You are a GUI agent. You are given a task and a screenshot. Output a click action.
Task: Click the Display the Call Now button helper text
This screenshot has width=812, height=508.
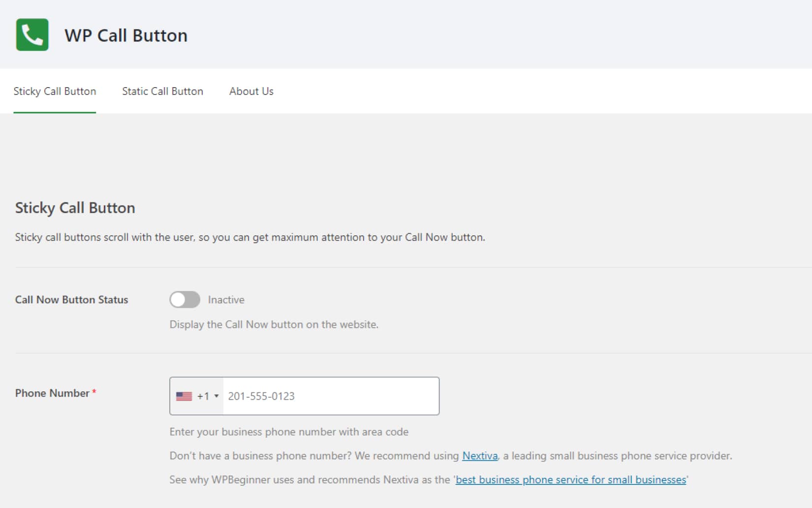(274, 324)
